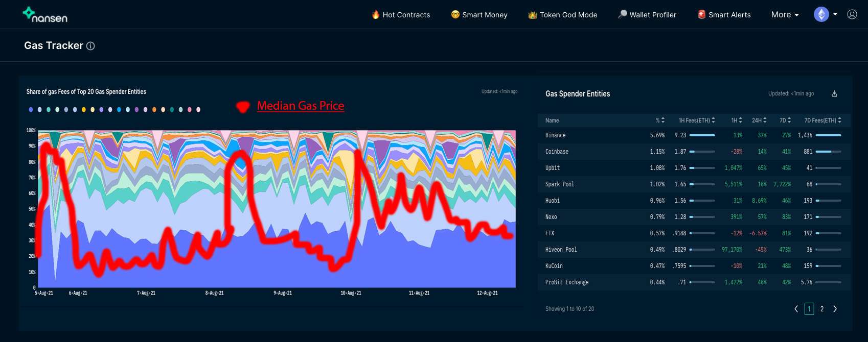
Task: Click 'Showing 1 to 10 of 20' text
Action: coord(569,309)
